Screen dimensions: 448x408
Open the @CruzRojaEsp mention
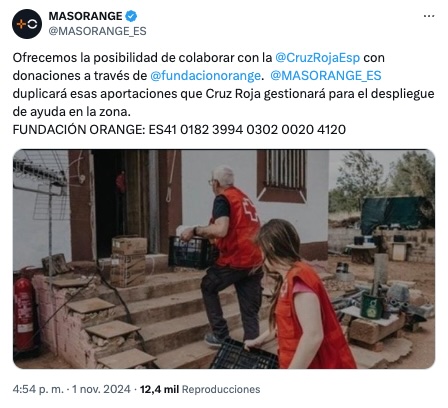[318, 58]
